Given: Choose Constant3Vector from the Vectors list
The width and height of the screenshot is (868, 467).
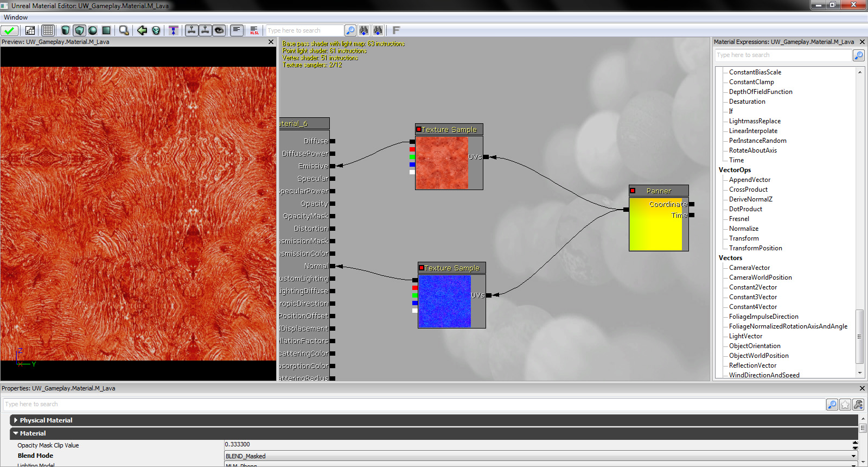Looking at the screenshot, I should click(752, 297).
